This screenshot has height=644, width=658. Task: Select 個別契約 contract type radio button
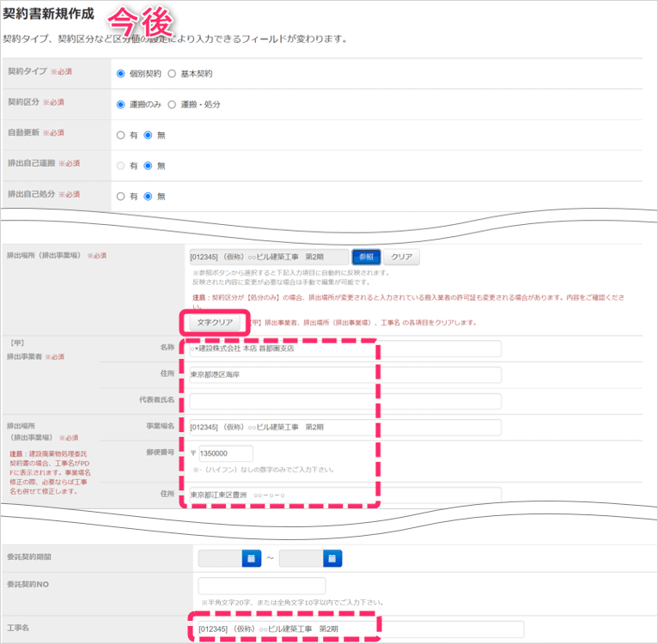click(x=121, y=73)
